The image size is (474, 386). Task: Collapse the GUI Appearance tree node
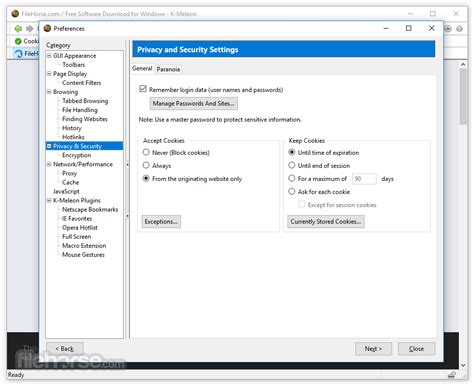[49, 56]
